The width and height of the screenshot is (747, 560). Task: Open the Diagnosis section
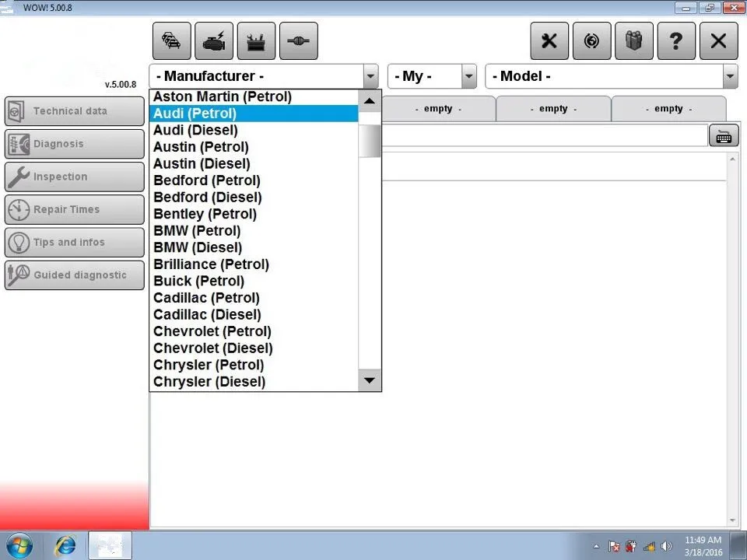click(75, 144)
